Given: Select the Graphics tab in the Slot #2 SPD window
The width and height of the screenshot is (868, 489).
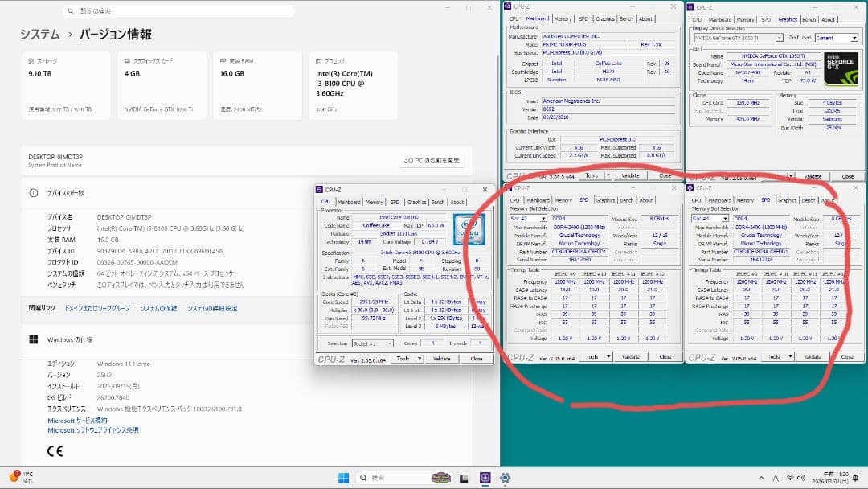Looking at the screenshot, I should pyautogui.click(x=605, y=200).
